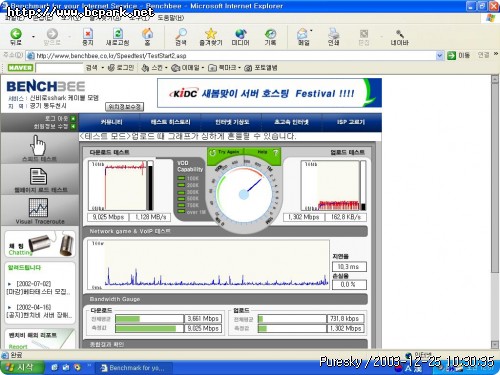500x375 pixels.
Task: Select the ISP 고르기 navigation tab
Action: click(351, 122)
